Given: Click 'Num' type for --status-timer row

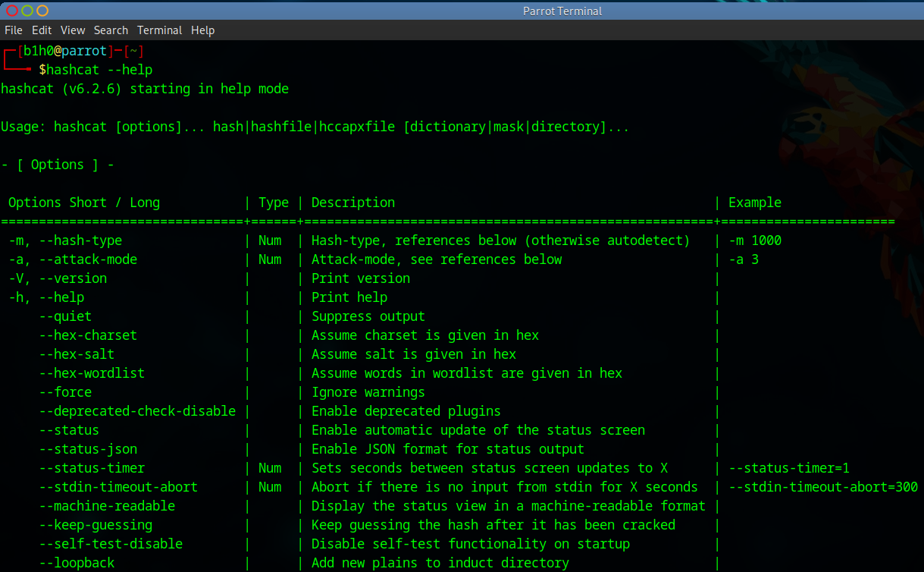Looking at the screenshot, I should pos(270,468).
